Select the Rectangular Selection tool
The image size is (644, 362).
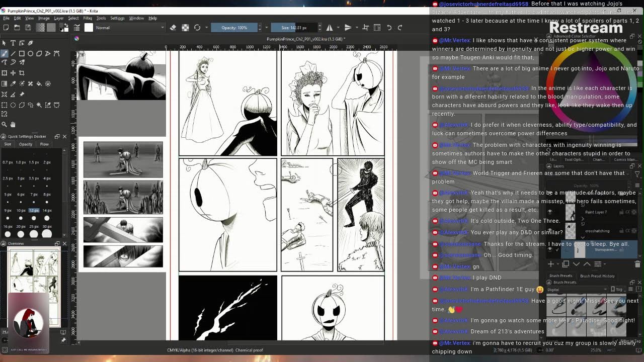[4, 105]
